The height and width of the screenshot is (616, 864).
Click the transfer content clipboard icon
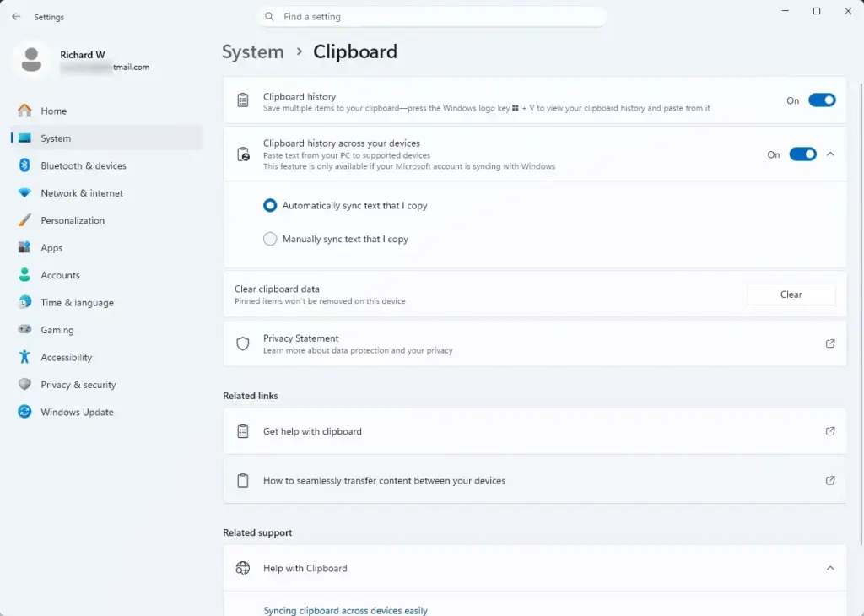243,480
